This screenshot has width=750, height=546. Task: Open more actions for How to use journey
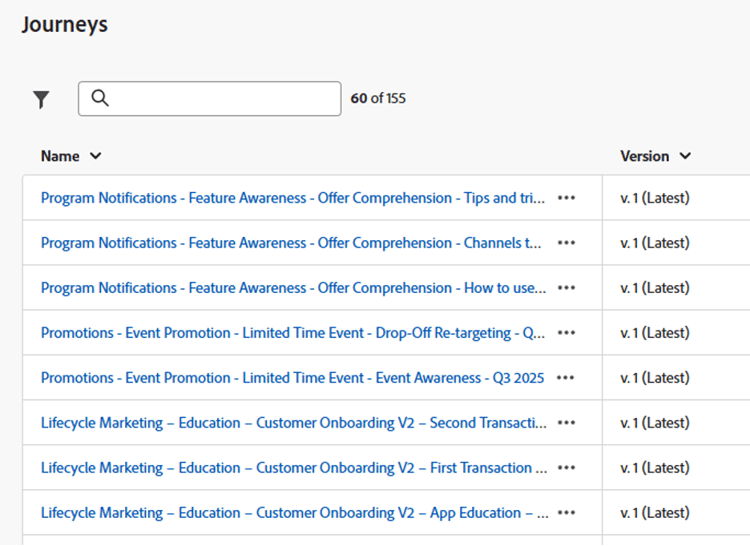tap(567, 288)
